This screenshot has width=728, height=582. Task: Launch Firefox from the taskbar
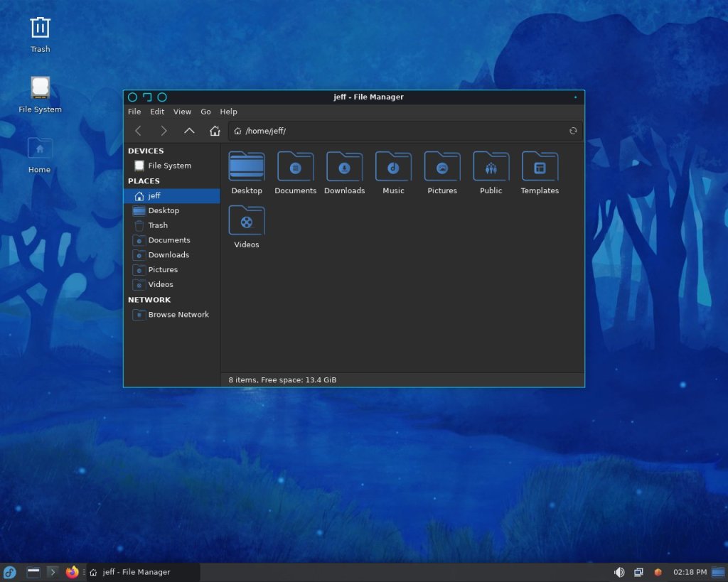72,572
